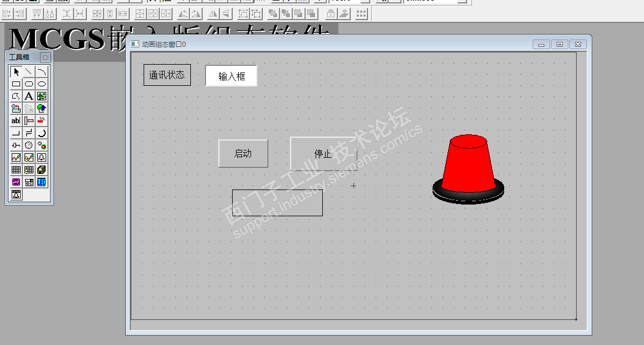Choose the animation display tool
Screen dimensions: 644x345
click(42, 145)
